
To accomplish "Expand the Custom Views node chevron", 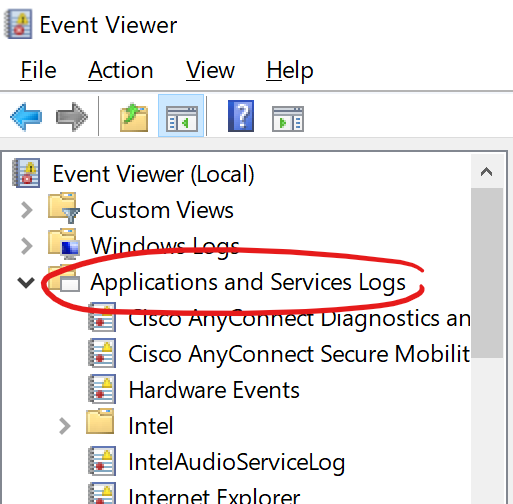I will click(26, 210).
